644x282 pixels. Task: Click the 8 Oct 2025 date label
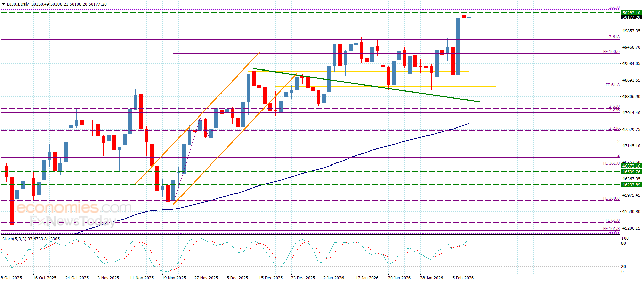[11, 278]
